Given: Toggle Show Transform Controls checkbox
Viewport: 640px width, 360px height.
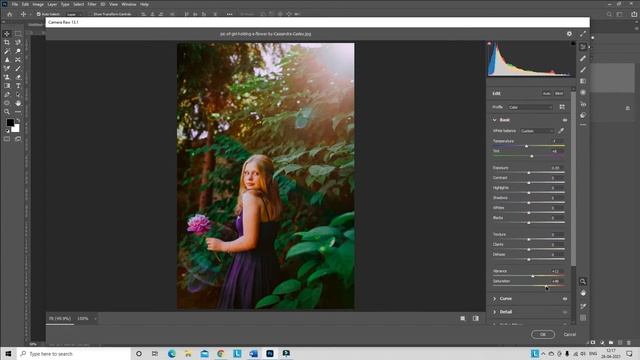Looking at the screenshot, I should [91, 14].
